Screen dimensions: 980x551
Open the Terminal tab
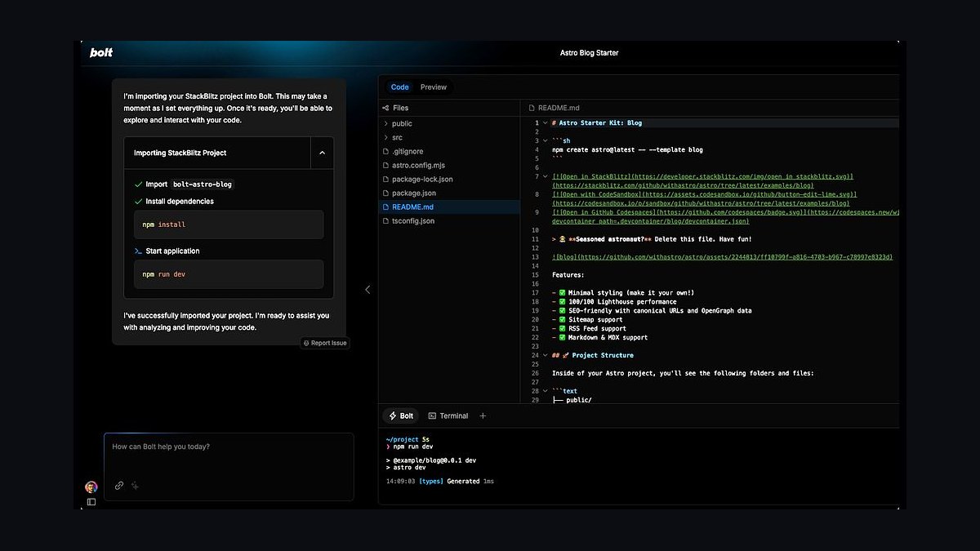tap(448, 416)
